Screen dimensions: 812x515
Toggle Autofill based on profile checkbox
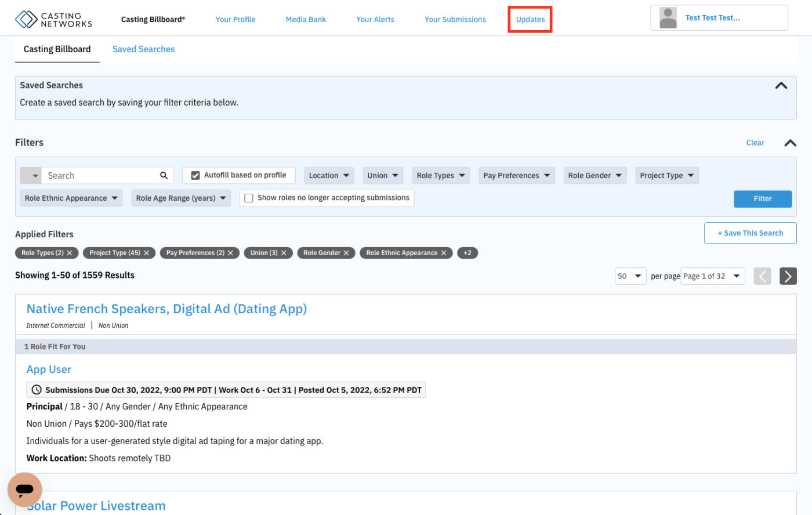(195, 175)
